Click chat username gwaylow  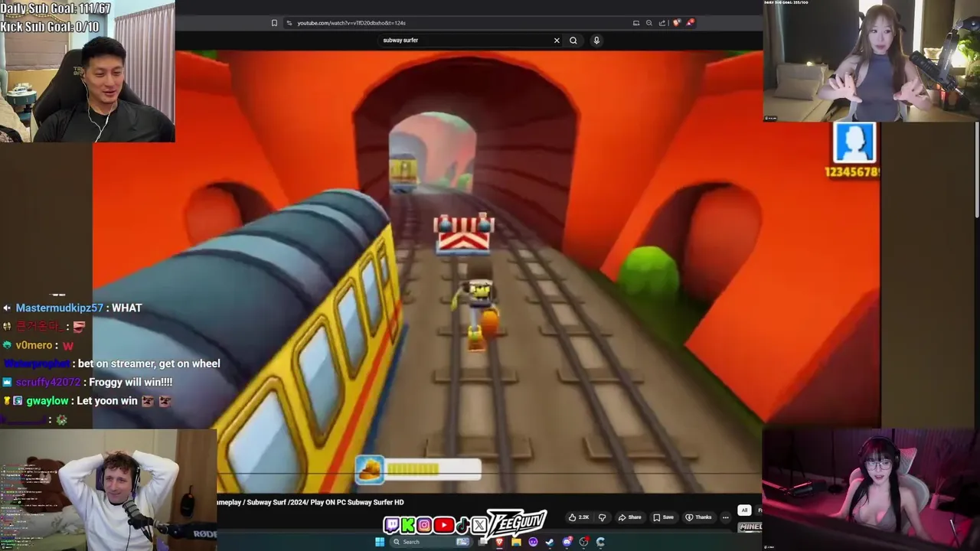pos(47,401)
